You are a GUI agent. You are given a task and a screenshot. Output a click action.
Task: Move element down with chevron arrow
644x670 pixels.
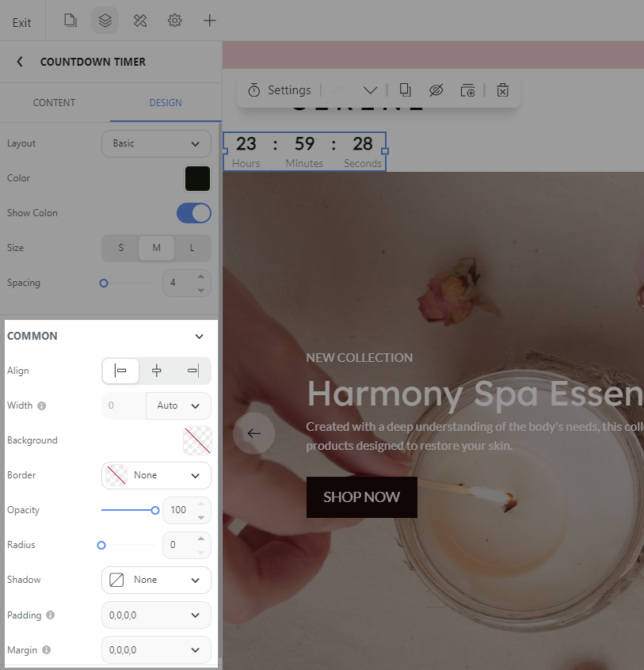370,90
